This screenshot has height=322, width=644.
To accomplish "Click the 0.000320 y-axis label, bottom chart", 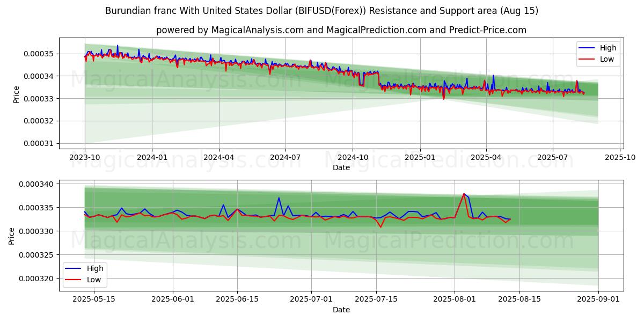I will [37, 279].
